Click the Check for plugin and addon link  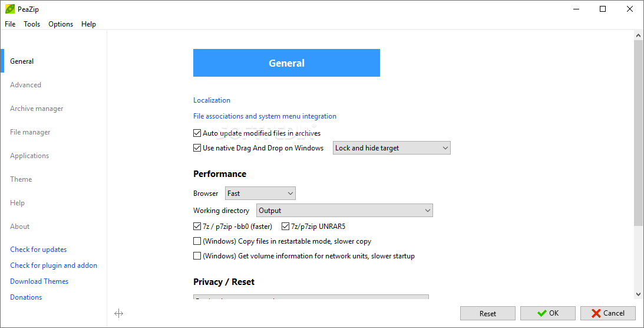point(54,265)
